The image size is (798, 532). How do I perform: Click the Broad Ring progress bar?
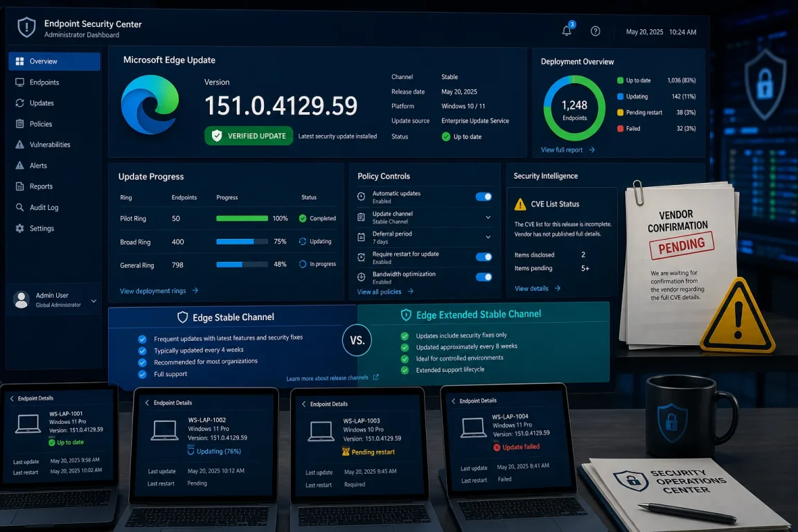pos(242,241)
